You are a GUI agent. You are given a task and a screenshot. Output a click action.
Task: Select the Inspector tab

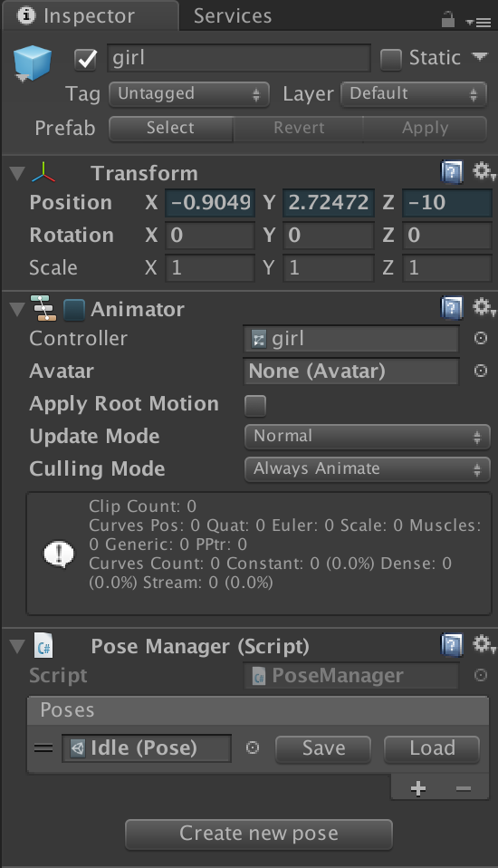(90, 16)
